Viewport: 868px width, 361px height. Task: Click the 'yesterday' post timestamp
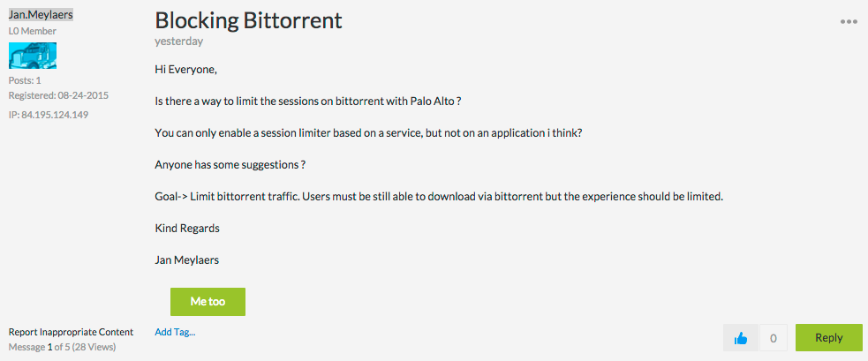178,41
